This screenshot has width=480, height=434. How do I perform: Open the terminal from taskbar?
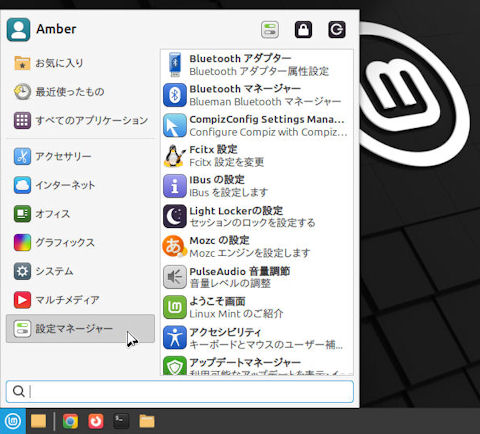(121, 421)
